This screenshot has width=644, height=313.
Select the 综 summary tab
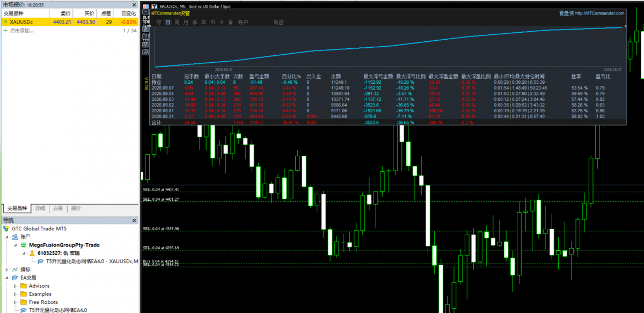(159, 23)
